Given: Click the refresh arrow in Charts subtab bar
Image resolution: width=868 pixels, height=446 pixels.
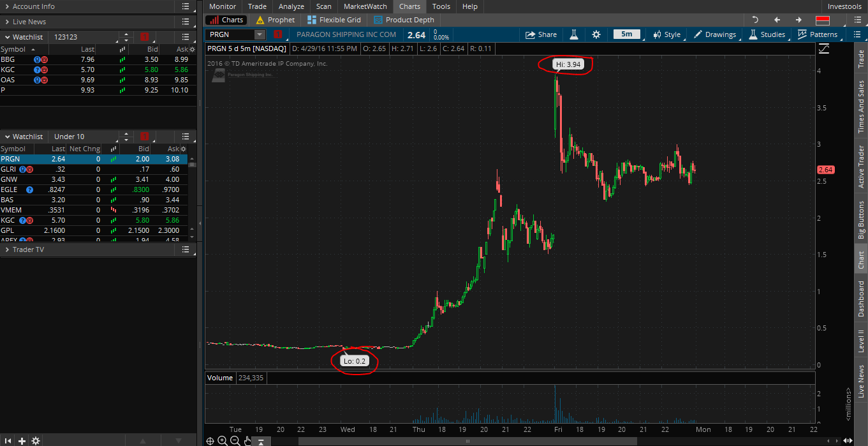Looking at the screenshot, I should [x=755, y=20].
